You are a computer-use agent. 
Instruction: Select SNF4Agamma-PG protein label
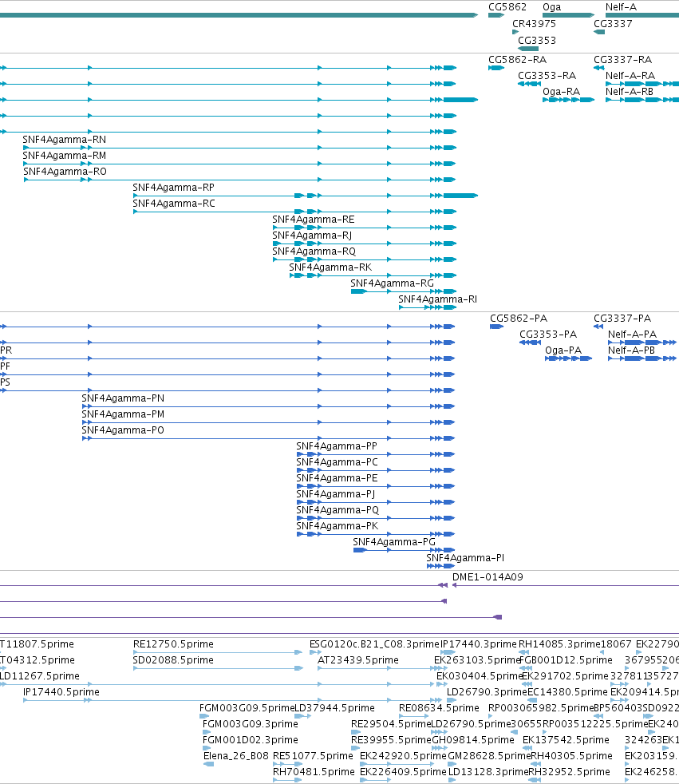[x=393, y=543]
